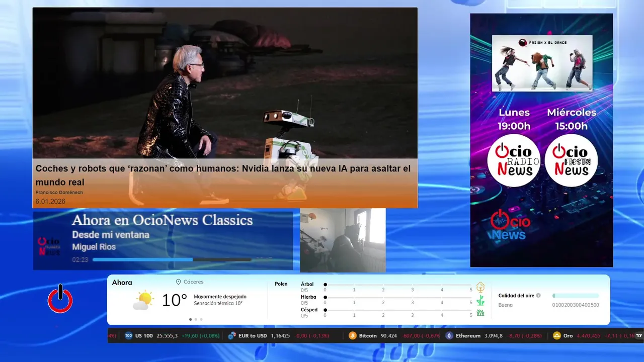The image size is (644, 362).
Task: Click 'Sensación térmica 10°' text
Action: (218, 303)
